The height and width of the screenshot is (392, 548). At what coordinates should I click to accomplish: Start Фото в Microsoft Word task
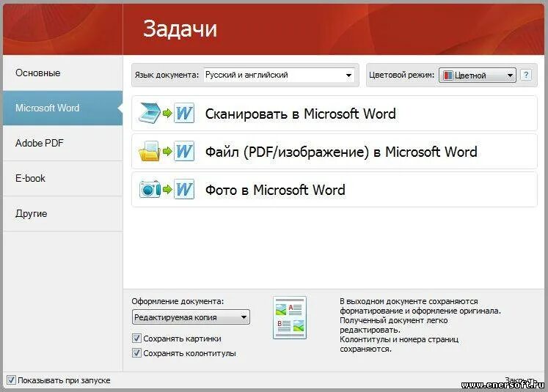tap(334, 189)
